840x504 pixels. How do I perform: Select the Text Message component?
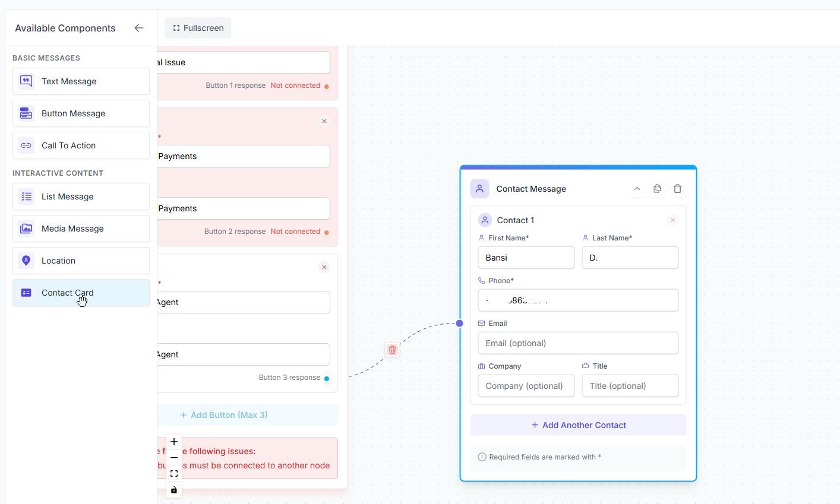point(81,81)
